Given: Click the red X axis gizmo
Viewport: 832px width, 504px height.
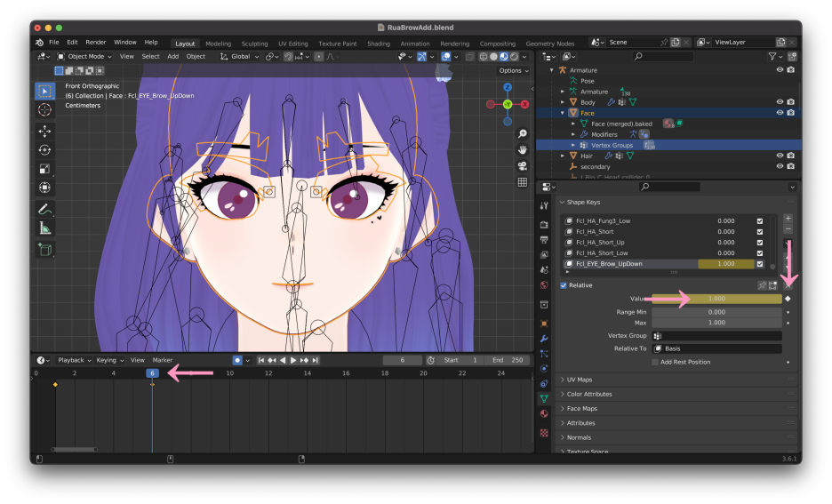Looking at the screenshot, I should pyautogui.click(x=524, y=105).
